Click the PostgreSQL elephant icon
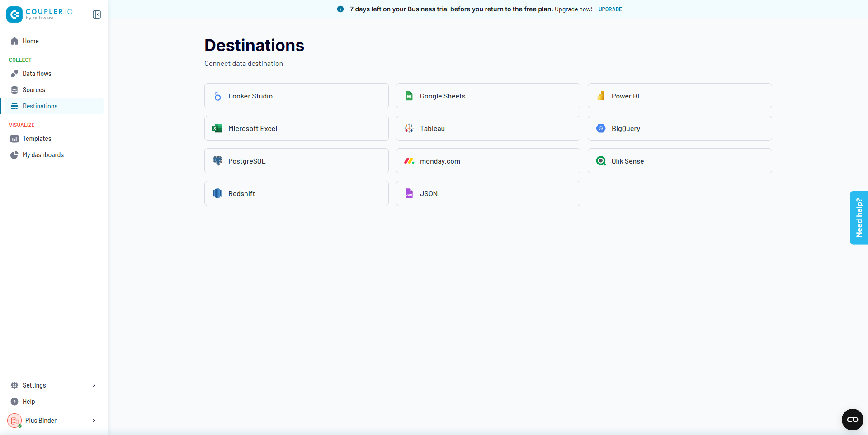Screen dimensions: 868x435 coord(217,161)
